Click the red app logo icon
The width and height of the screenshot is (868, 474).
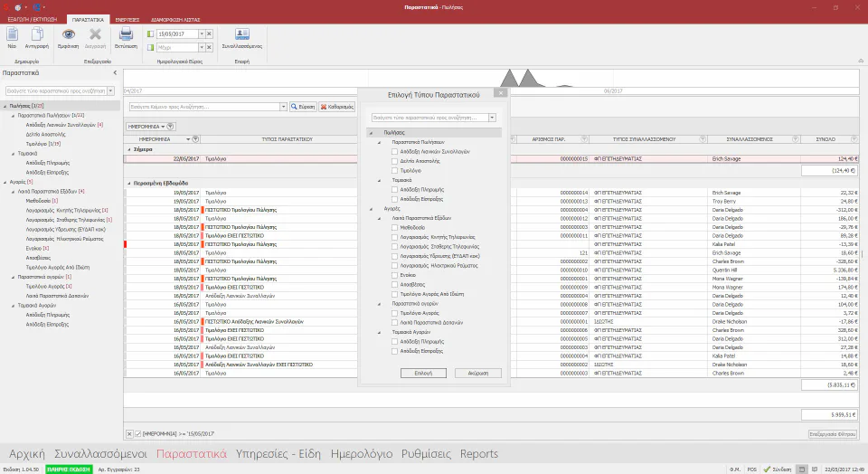[x=6, y=7]
